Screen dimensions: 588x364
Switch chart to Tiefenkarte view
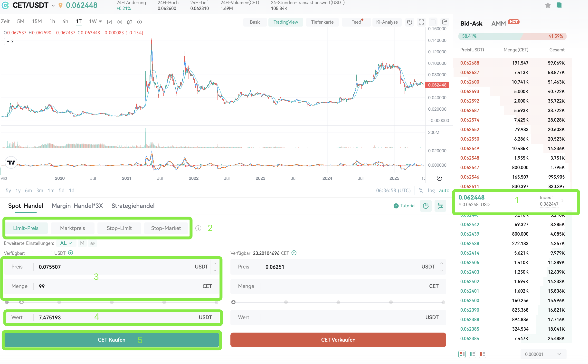click(322, 22)
